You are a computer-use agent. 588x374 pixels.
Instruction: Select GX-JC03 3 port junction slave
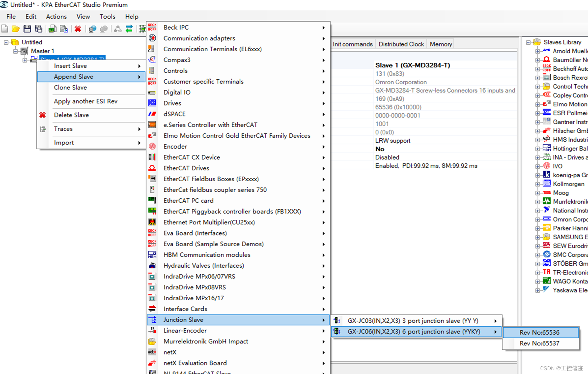(x=416, y=321)
